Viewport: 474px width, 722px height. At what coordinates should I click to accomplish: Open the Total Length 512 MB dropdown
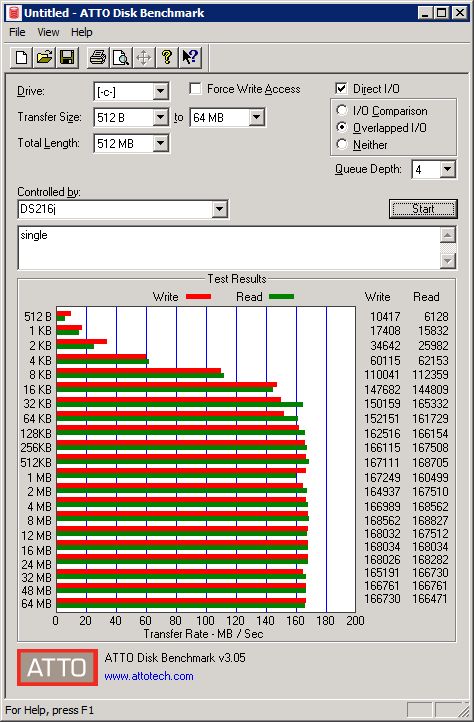pos(160,143)
